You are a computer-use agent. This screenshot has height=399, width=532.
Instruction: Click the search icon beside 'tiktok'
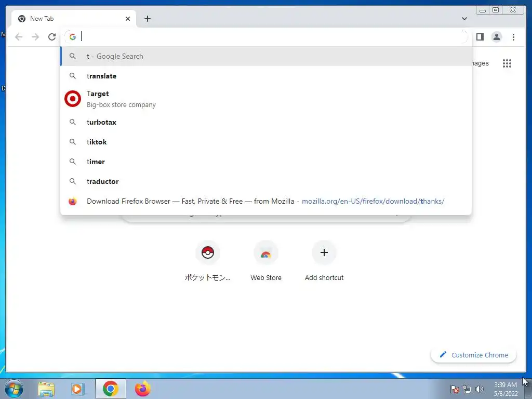coord(73,142)
